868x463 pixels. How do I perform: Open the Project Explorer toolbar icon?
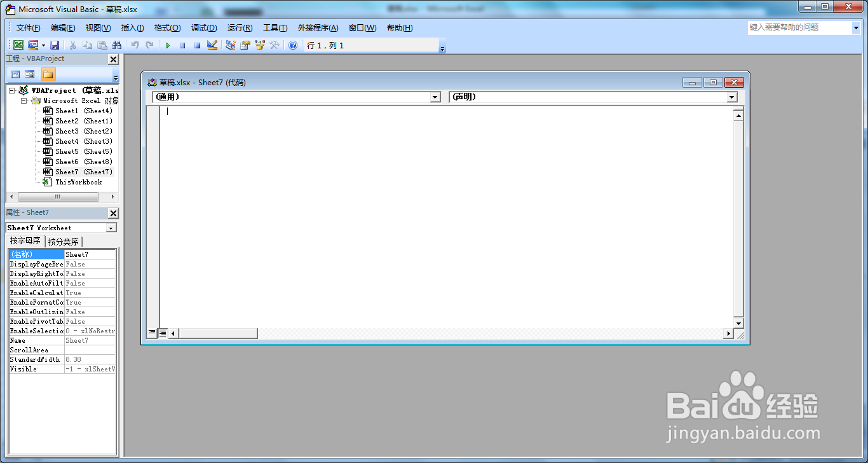click(230, 45)
